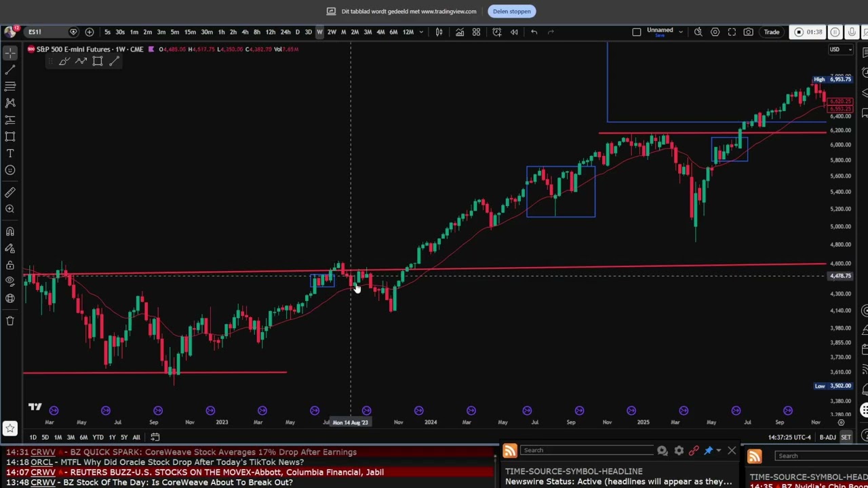Toggle B-ADJ back-adjustment setting
Screen dimensions: 868x488
click(x=827, y=437)
